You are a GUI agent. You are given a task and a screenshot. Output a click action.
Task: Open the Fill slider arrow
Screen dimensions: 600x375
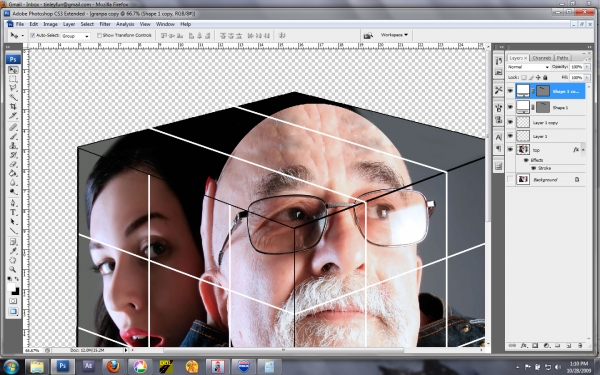tap(587, 77)
